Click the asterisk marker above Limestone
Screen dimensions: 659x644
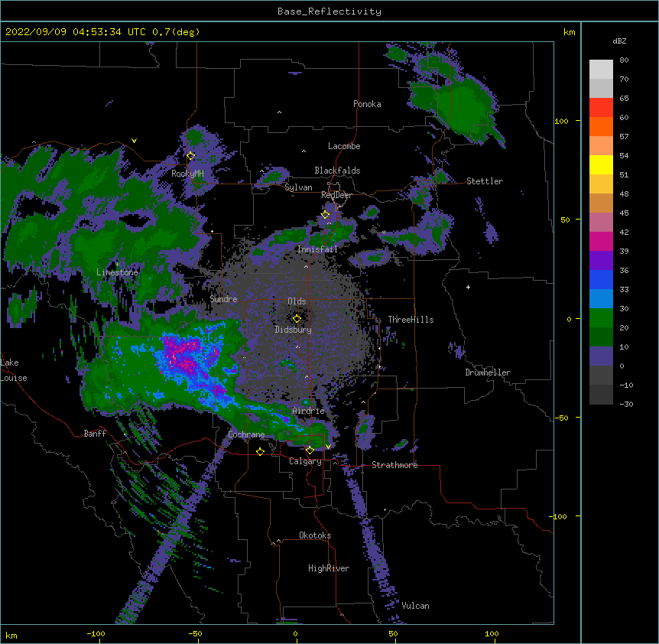(118, 264)
